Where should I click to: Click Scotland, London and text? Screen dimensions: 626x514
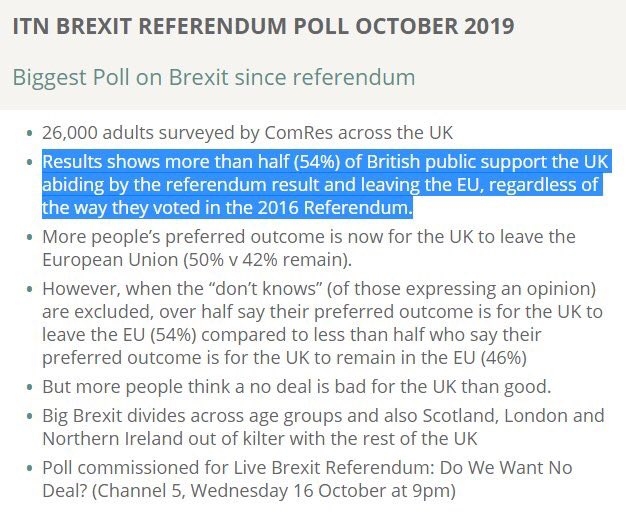click(513, 415)
